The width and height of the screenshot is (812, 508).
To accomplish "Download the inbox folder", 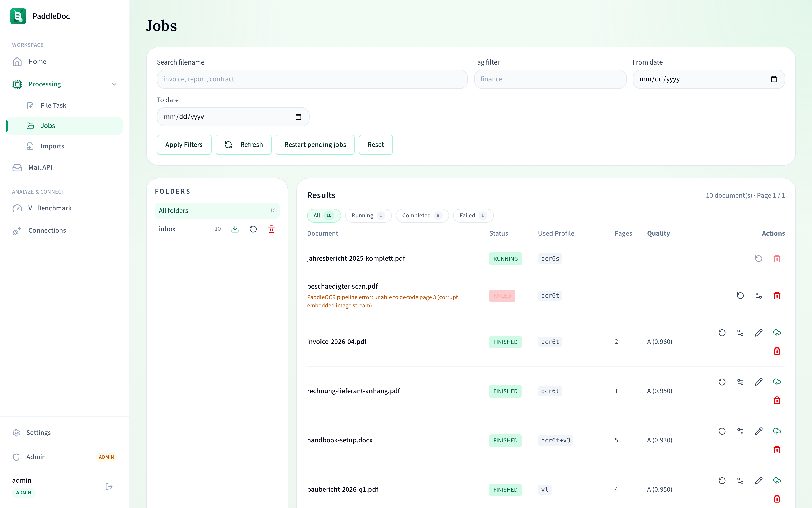I will click(x=235, y=229).
